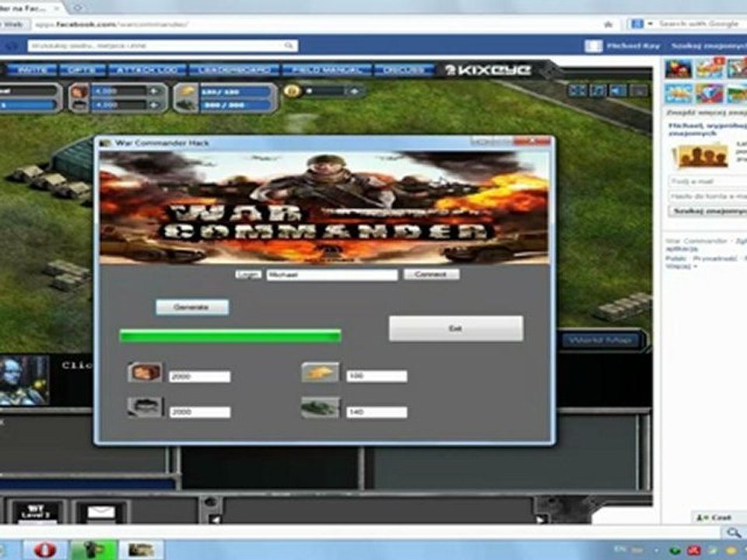Click the Szukaj znajomych link in the Facebook header
This screenshot has height=560, width=747.
point(709,46)
